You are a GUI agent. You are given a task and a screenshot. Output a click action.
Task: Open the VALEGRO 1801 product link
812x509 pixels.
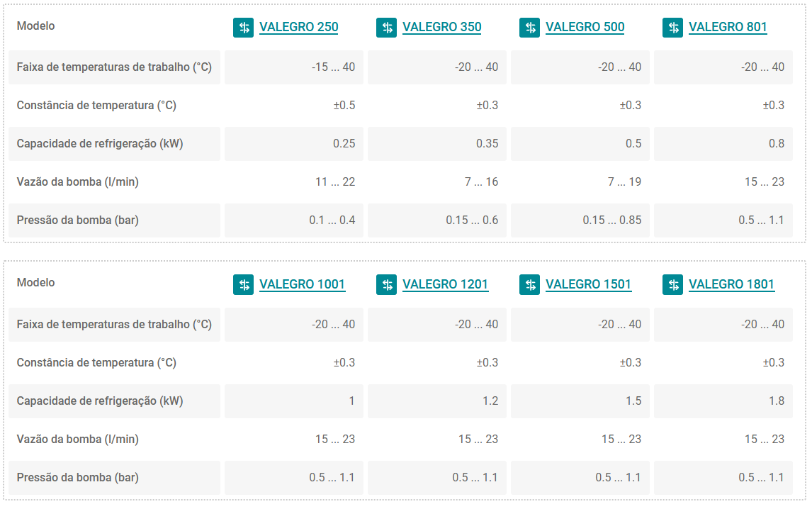point(731,284)
